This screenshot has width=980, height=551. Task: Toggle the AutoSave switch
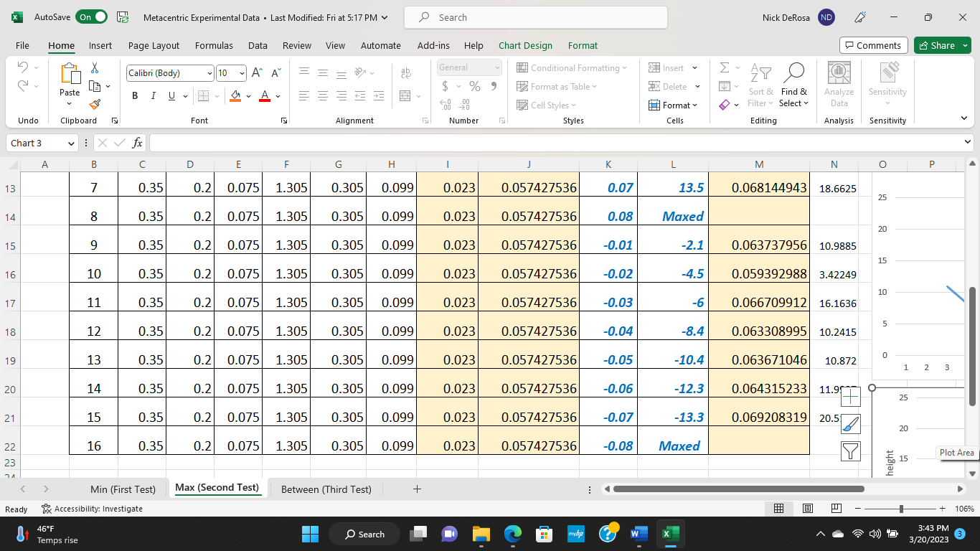pyautogui.click(x=91, y=17)
